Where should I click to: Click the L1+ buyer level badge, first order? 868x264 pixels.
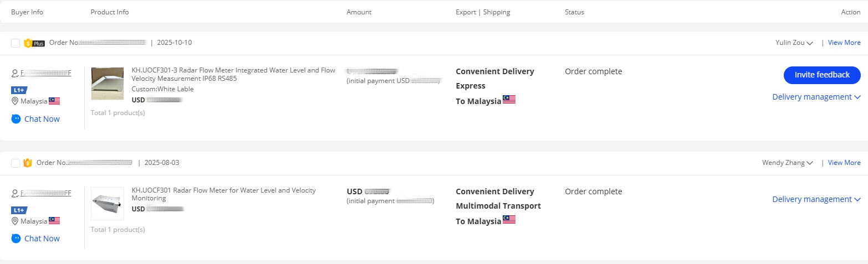19,90
